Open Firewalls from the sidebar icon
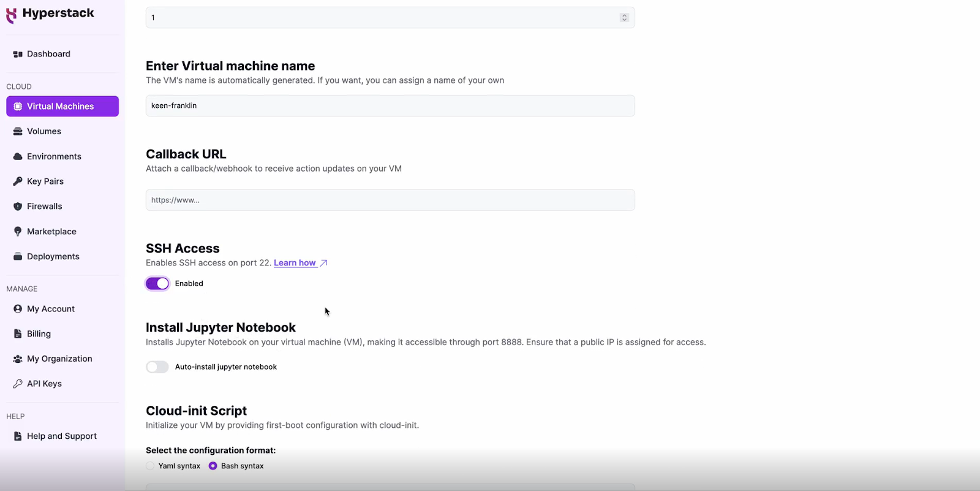This screenshot has width=980, height=491. 18,207
